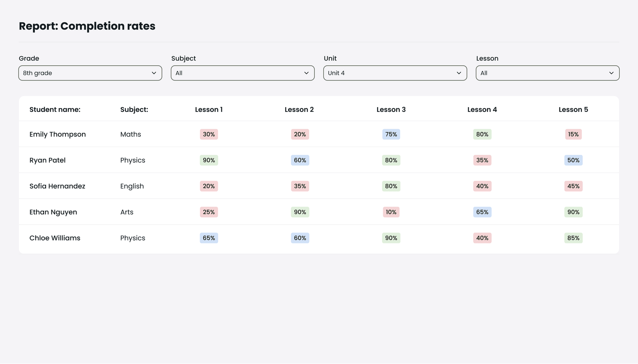Click the Student name column header
Image resolution: width=638 pixels, height=364 pixels.
55,110
